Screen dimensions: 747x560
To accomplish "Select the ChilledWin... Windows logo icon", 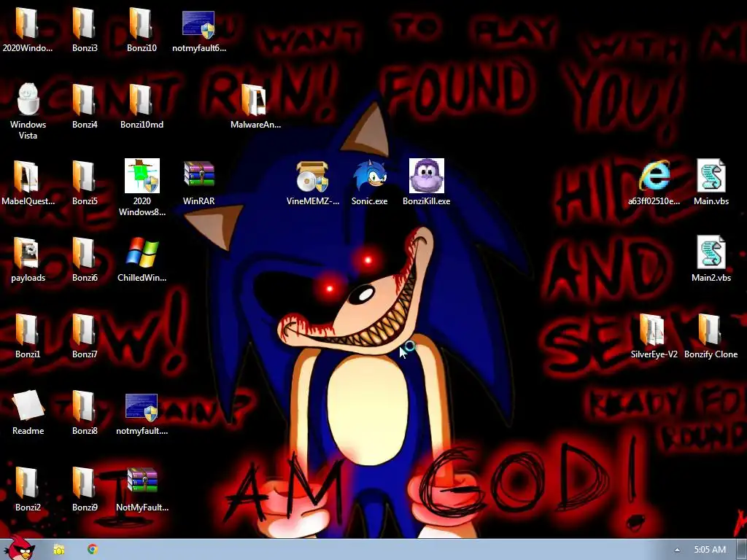I will [x=142, y=252].
